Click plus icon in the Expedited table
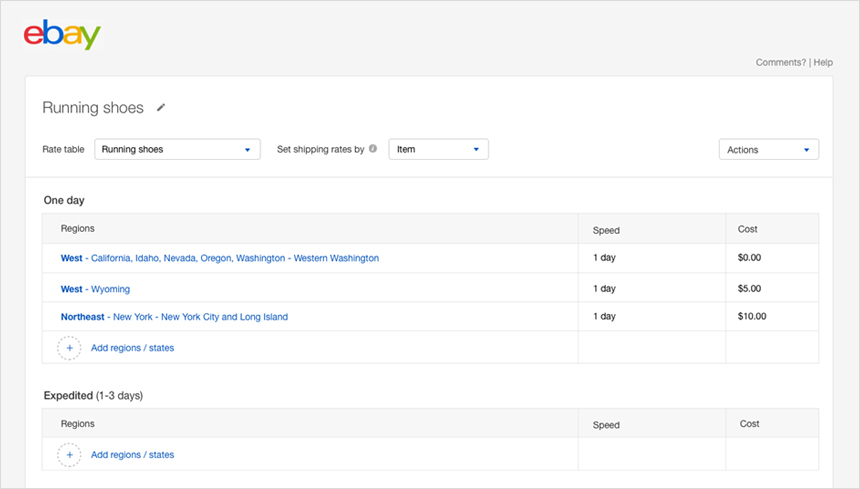860x489 pixels. 70,455
